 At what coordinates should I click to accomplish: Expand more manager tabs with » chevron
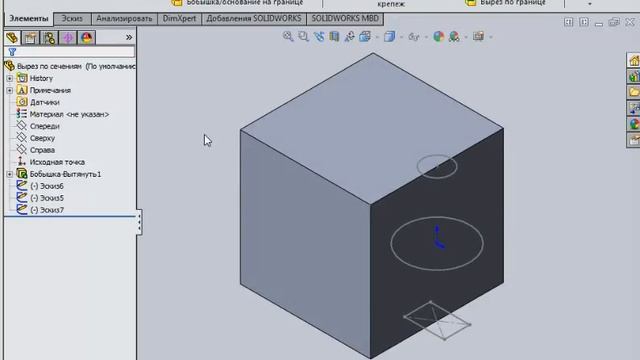(129, 38)
